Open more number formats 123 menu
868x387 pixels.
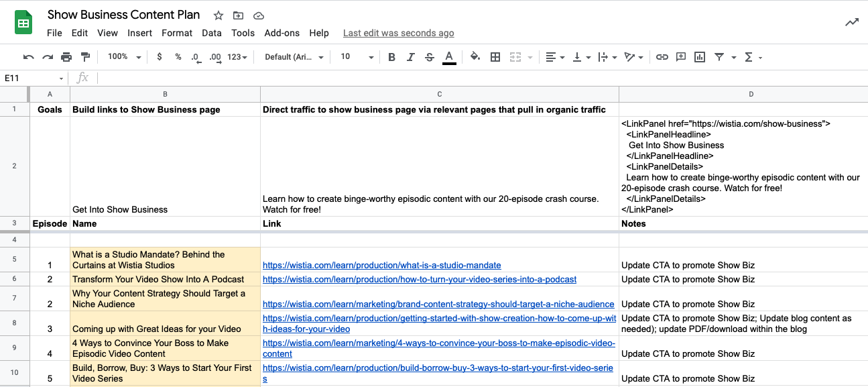pyautogui.click(x=237, y=57)
